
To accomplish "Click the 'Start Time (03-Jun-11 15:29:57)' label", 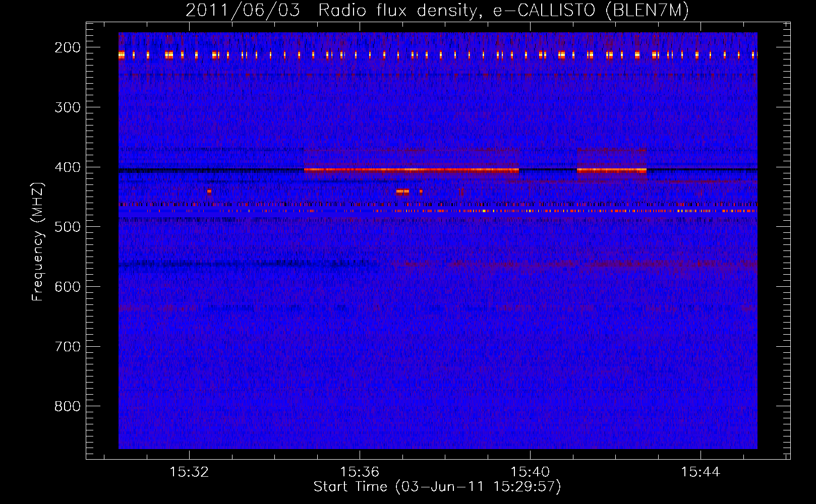I will (437, 487).
